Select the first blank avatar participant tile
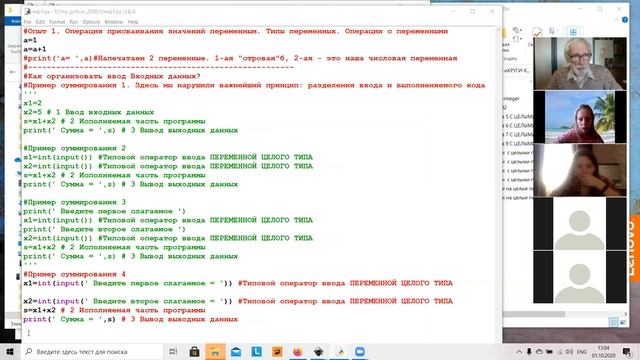 point(580,224)
